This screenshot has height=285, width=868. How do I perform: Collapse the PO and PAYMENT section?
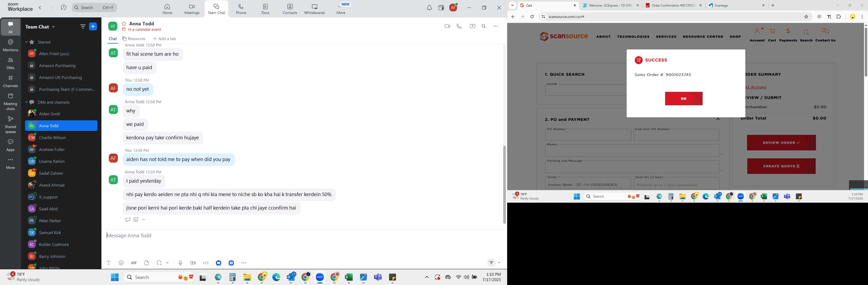pos(718,119)
